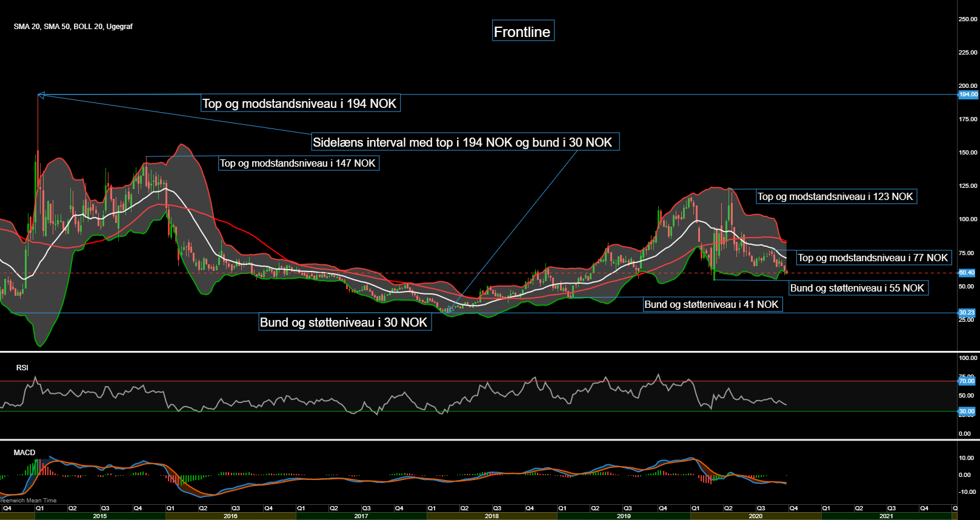Click the 100.00 price axis label on main chart
Screen dimensions: 980x520
pyautogui.click(x=968, y=219)
